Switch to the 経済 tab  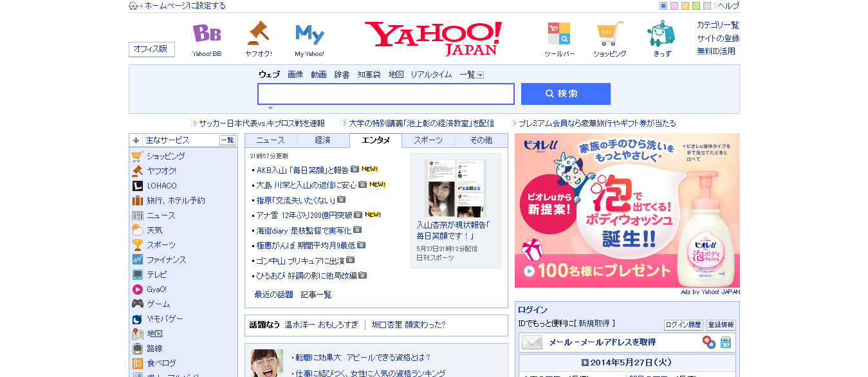click(323, 140)
